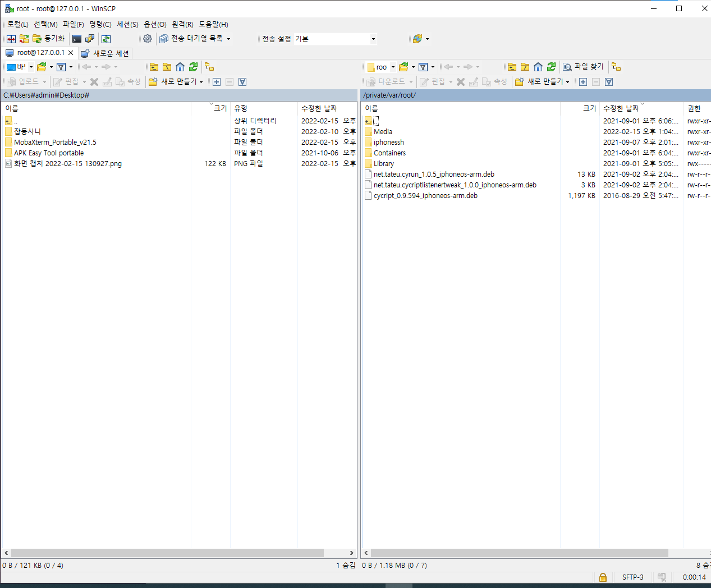Open the 명령(C) menu

tap(100, 24)
